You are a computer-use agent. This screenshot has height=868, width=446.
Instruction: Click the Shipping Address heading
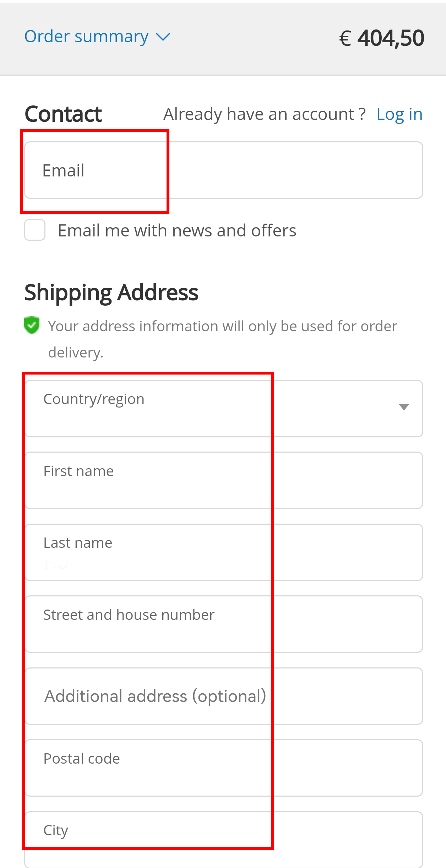[111, 293]
